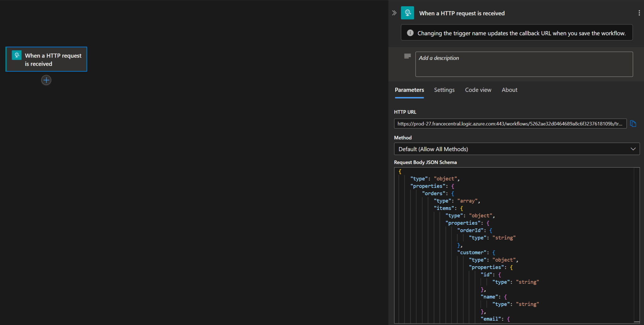644x325 pixels.
Task: Click the 'Add a description' text field
Action: [x=524, y=64]
